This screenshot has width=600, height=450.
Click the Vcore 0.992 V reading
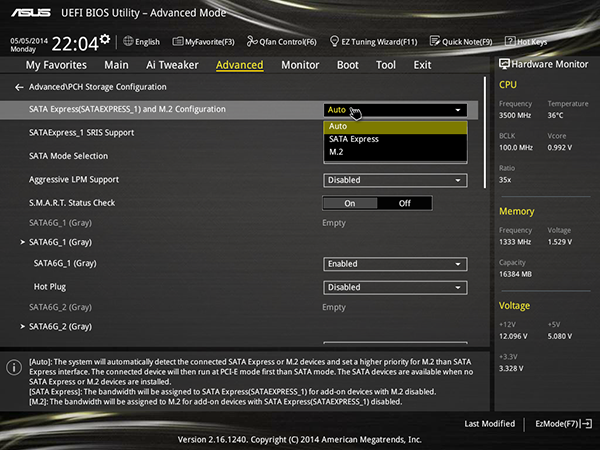[x=560, y=147]
